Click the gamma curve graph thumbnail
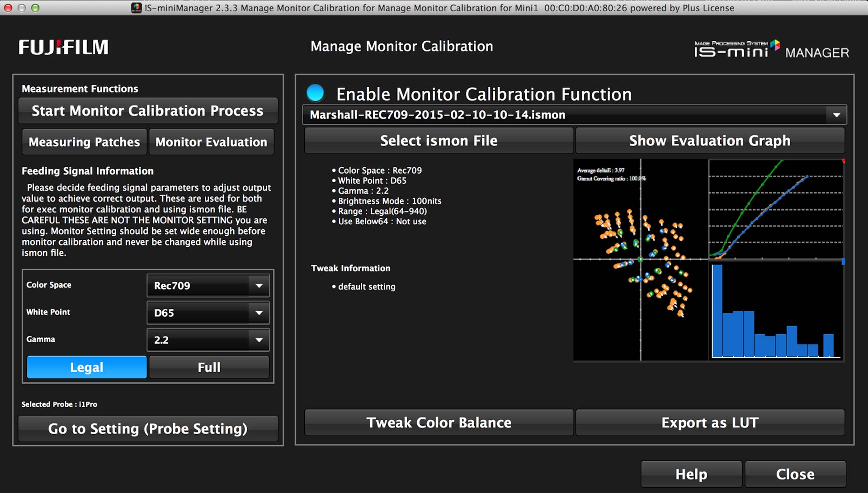The width and height of the screenshot is (868, 493). coord(776,209)
